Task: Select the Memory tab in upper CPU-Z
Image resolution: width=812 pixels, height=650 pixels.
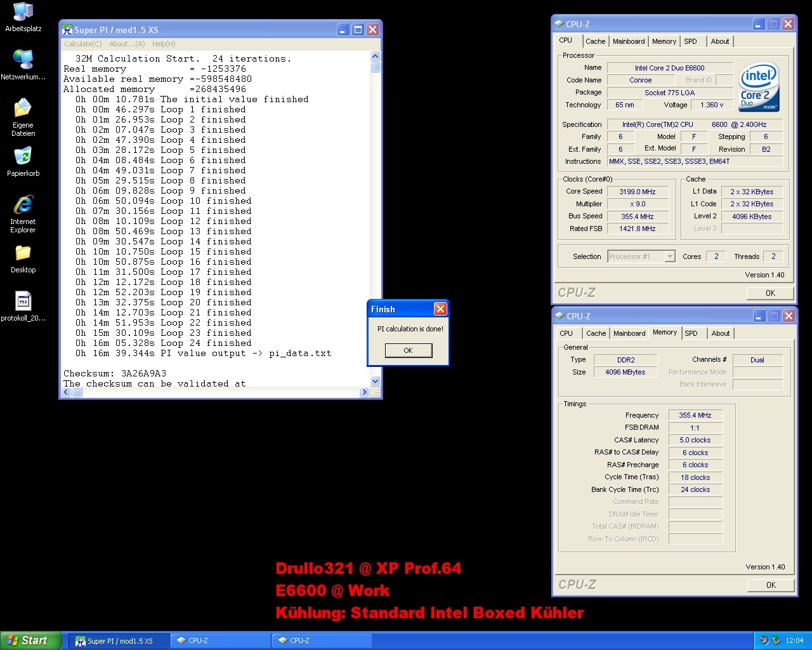Action: 664,41
